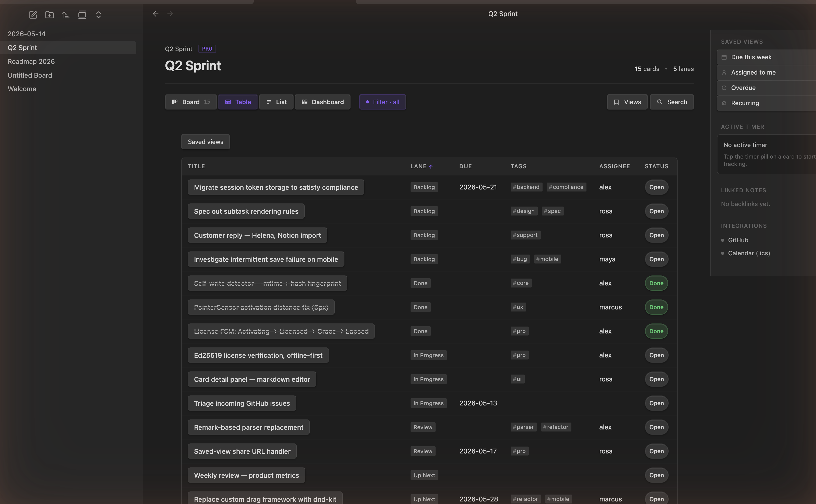This screenshot has width=816, height=504.
Task: Click the Views bookmark button
Action: [x=627, y=102]
